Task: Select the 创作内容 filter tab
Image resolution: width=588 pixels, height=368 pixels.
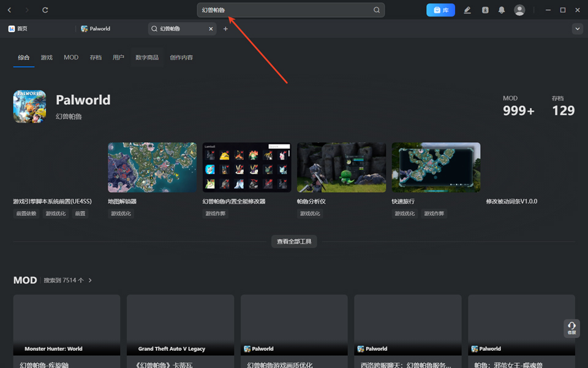Action: coord(181,58)
